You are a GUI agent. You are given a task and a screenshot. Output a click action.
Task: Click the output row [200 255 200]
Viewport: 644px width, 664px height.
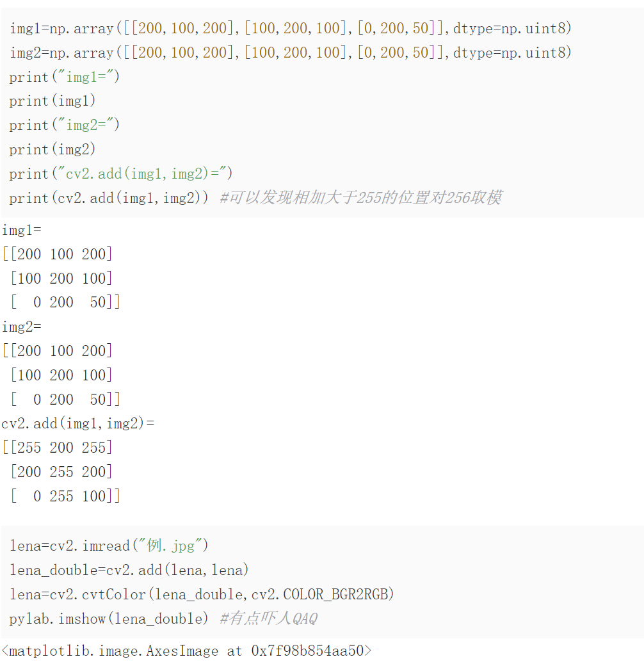point(61,472)
